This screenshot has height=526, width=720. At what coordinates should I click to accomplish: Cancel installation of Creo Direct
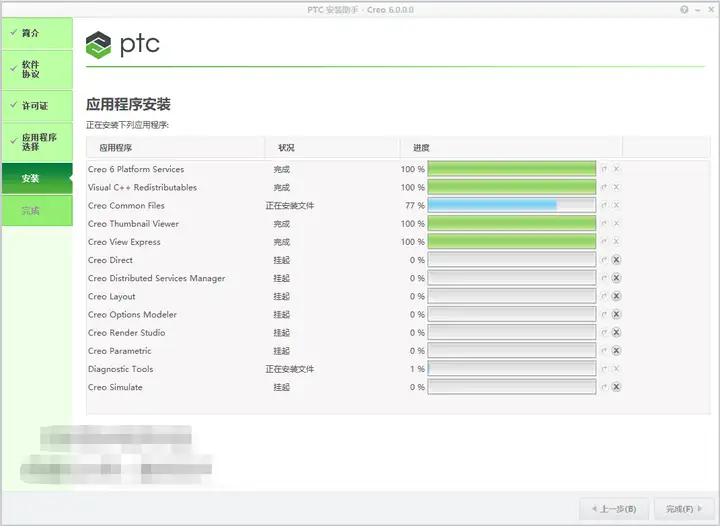(x=616, y=260)
